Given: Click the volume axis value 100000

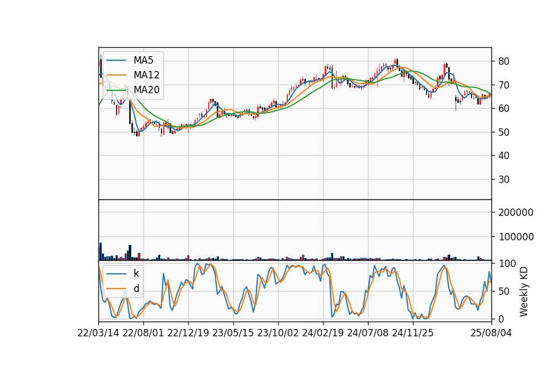Looking at the screenshot, I should click(x=516, y=237).
